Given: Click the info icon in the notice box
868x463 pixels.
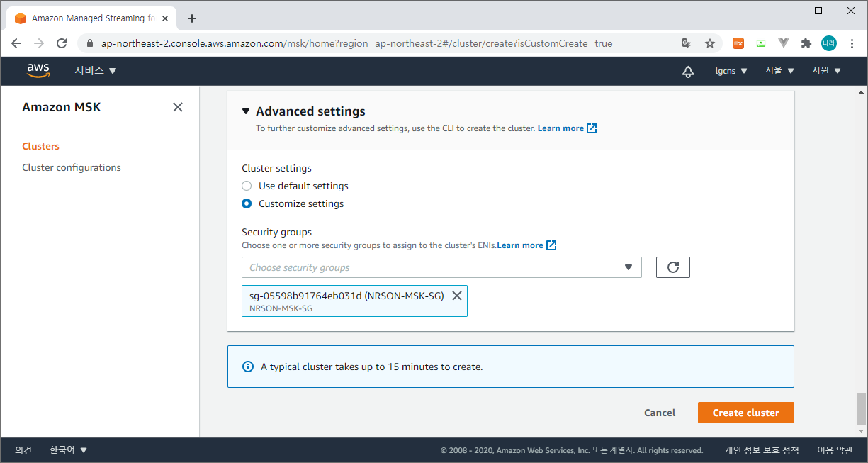Looking at the screenshot, I should [248, 367].
